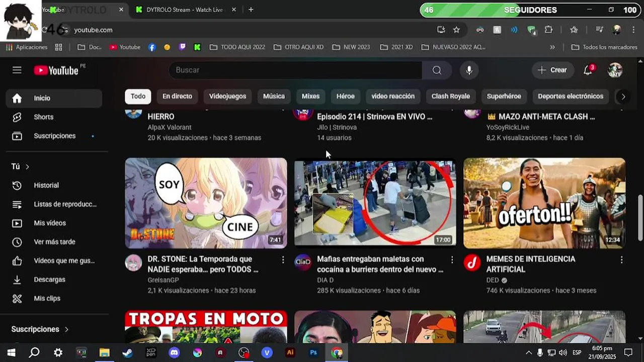Open the notifications bell

tap(588, 70)
